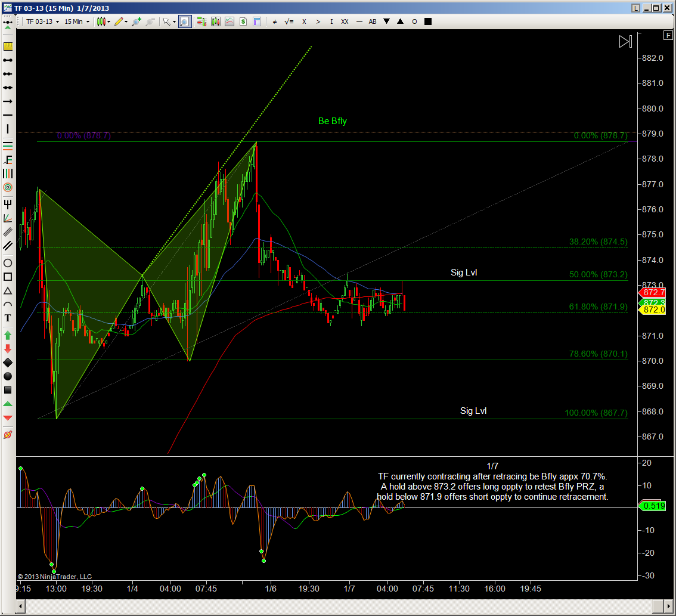Screen dimensions: 676x616
Task: Click the remove drawing objects icon
Action: pos(8,435)
